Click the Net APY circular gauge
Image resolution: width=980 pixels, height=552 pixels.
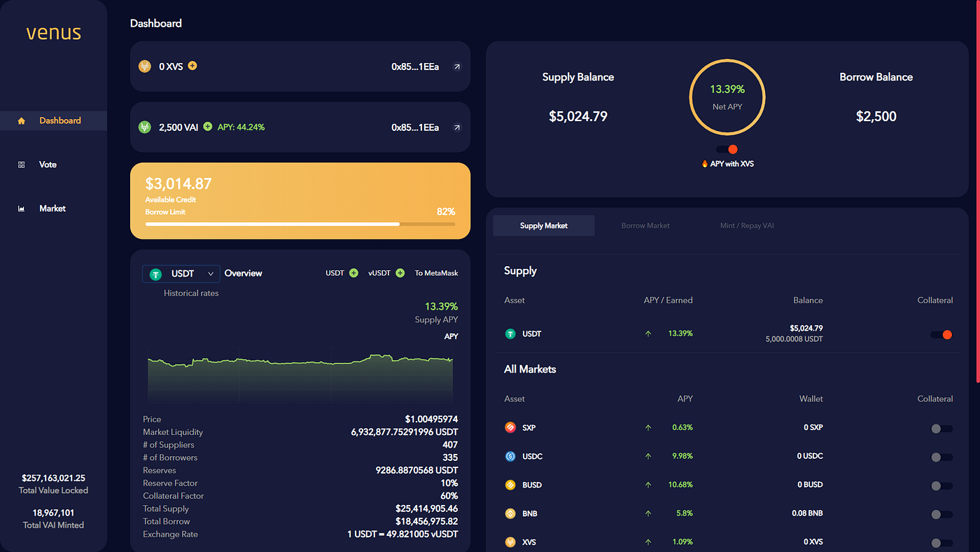(727, 97)
